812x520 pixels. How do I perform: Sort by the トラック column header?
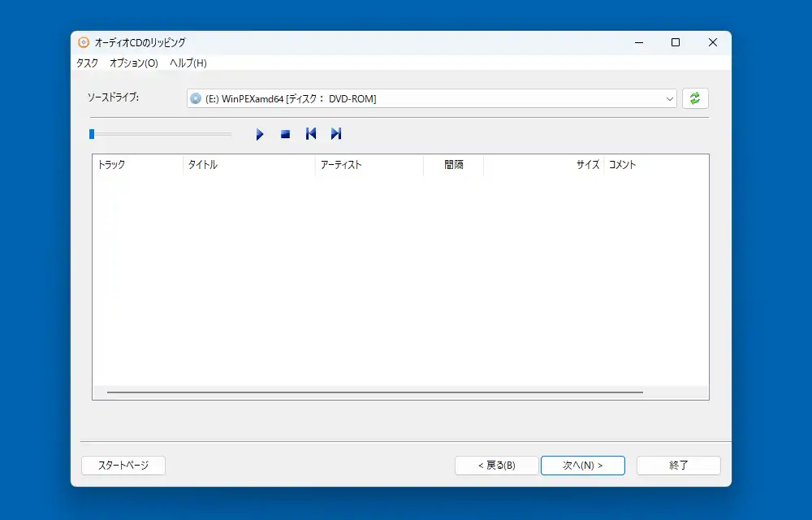pyautogui.click(x=136, y=165)
